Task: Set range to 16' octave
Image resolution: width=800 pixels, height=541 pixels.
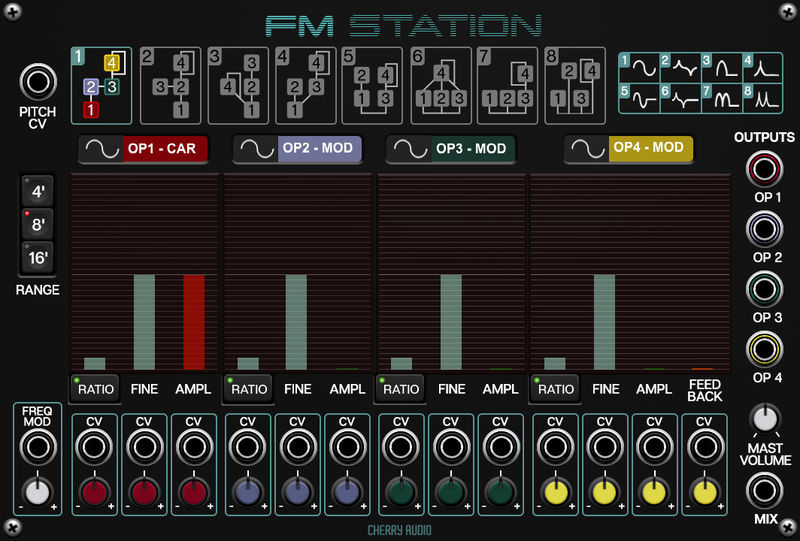Action: tap(38, 258)
